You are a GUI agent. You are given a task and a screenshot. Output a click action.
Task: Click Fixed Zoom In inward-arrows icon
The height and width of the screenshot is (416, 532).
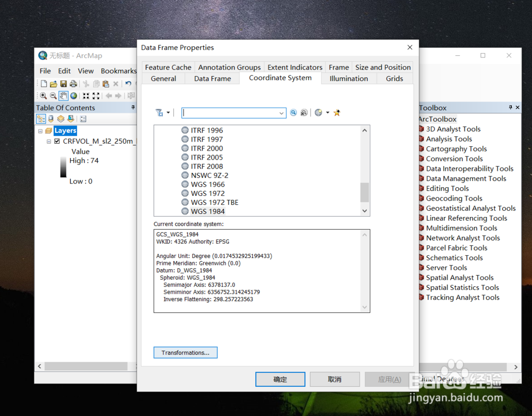(x=86, y=96)
